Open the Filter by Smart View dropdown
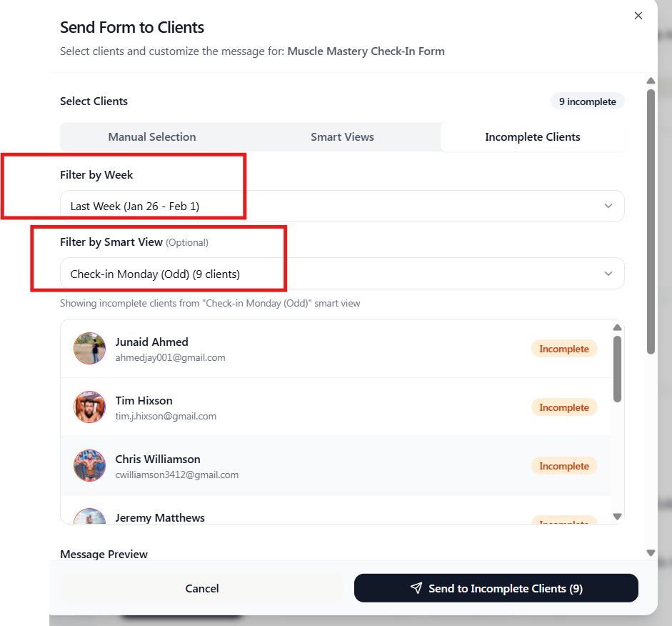Image resolution: width=672 pixels, height=626 pixels. click(x=341, y=274)
